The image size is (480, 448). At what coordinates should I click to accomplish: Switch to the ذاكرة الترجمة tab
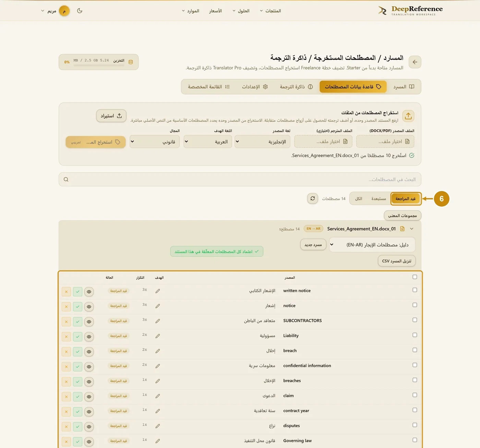296,87
